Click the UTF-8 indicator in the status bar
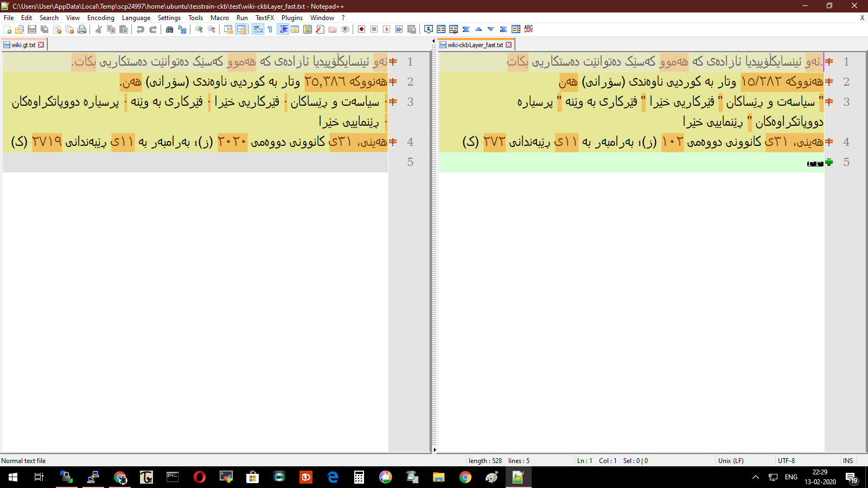This screenshot has height=488, width=868. point(785,460)
